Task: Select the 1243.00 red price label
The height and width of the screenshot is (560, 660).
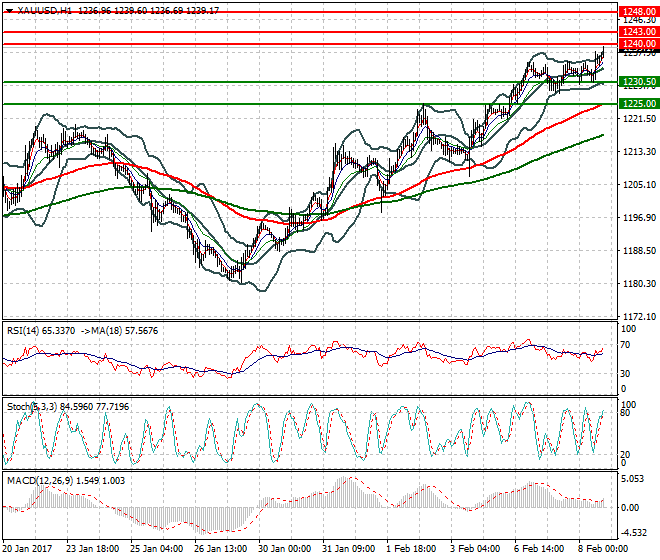Action: 639,32
